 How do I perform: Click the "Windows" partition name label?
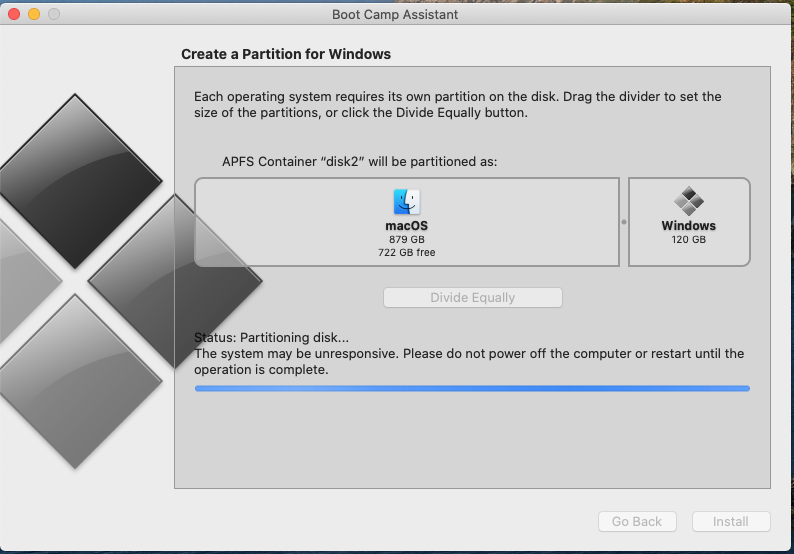689,225
